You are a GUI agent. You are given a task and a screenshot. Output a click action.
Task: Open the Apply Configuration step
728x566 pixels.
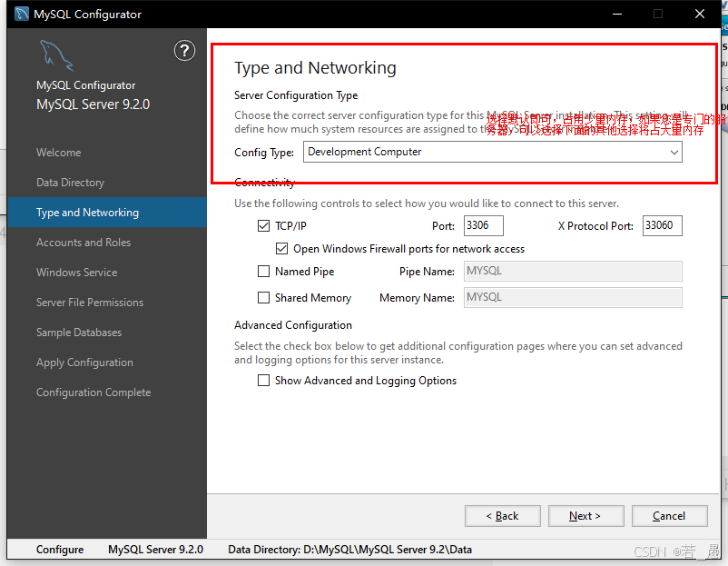pyautogui.click(x=85, y=362)
